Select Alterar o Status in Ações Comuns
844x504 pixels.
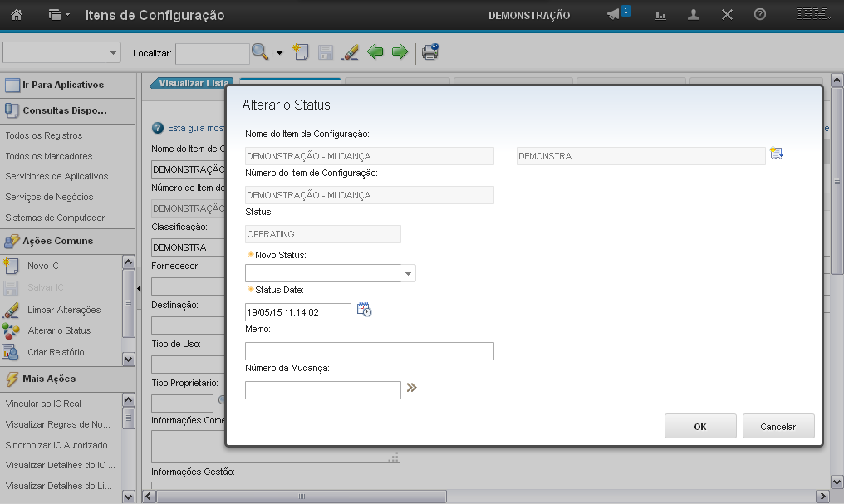[59, 330]
